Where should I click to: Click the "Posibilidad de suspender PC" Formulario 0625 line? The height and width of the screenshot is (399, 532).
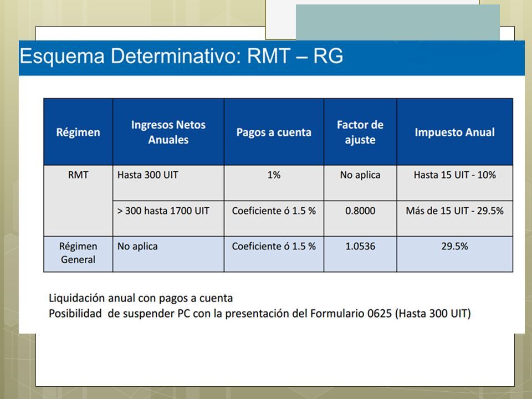[x=260, y=314]
